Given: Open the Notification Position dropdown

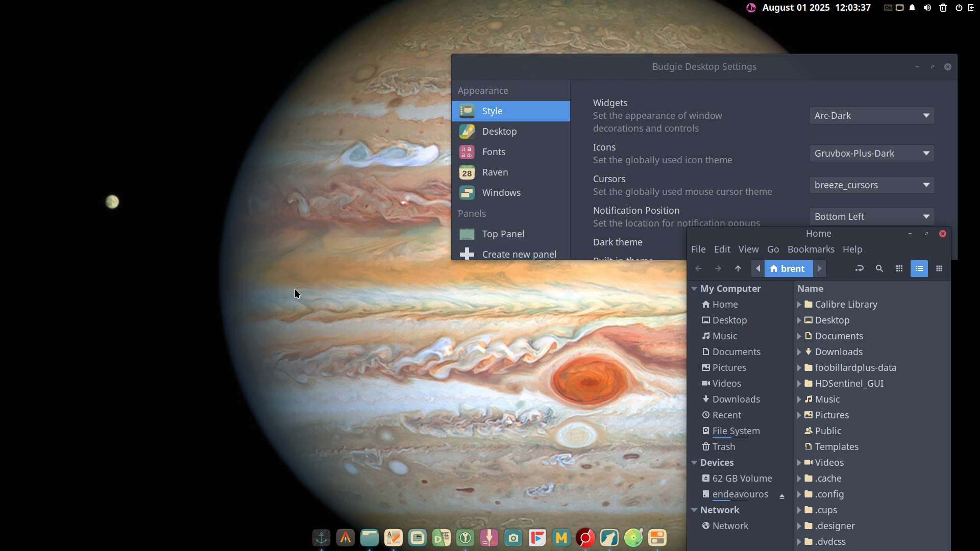Looking at the screenshot, I should pyautogui.click(x=872, y=217).
